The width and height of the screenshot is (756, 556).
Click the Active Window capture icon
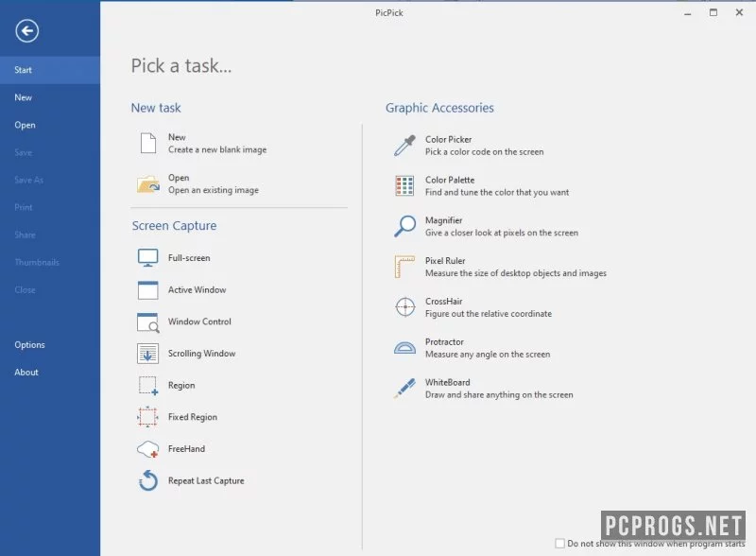tap(148, 290)
